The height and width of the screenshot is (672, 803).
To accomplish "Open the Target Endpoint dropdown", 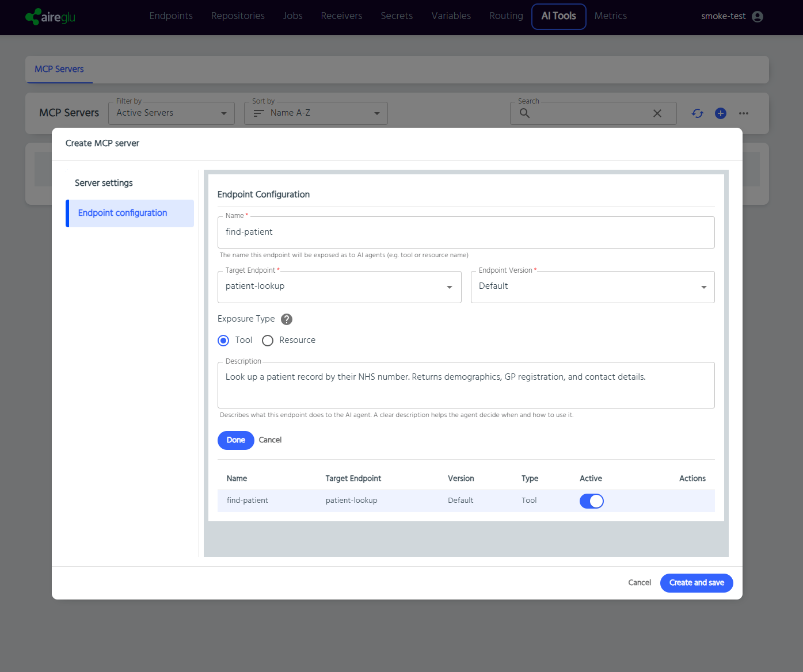I will [x=339, y=287].
